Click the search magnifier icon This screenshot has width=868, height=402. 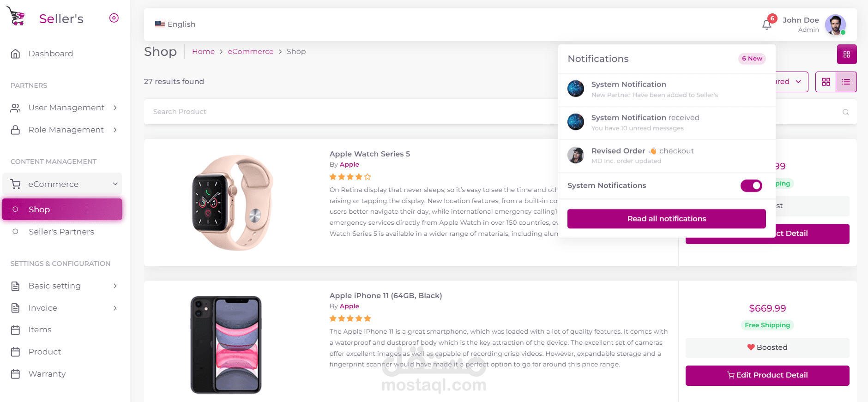845,112
